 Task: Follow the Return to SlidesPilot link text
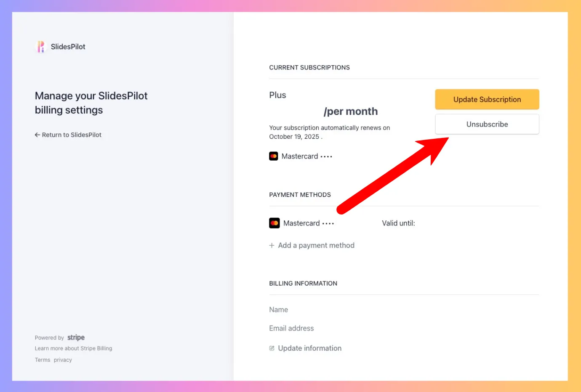click(x=72, y=135)
